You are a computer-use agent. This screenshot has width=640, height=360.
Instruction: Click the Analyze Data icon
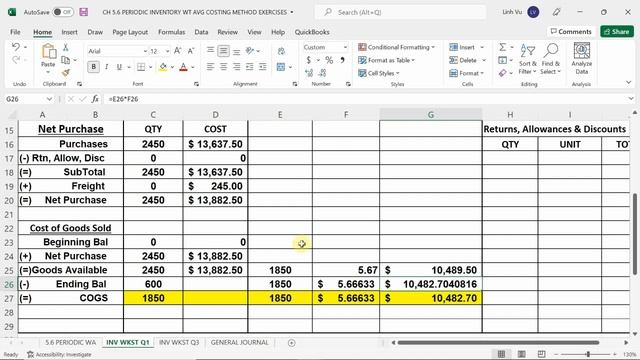click(x=582, y=59)
